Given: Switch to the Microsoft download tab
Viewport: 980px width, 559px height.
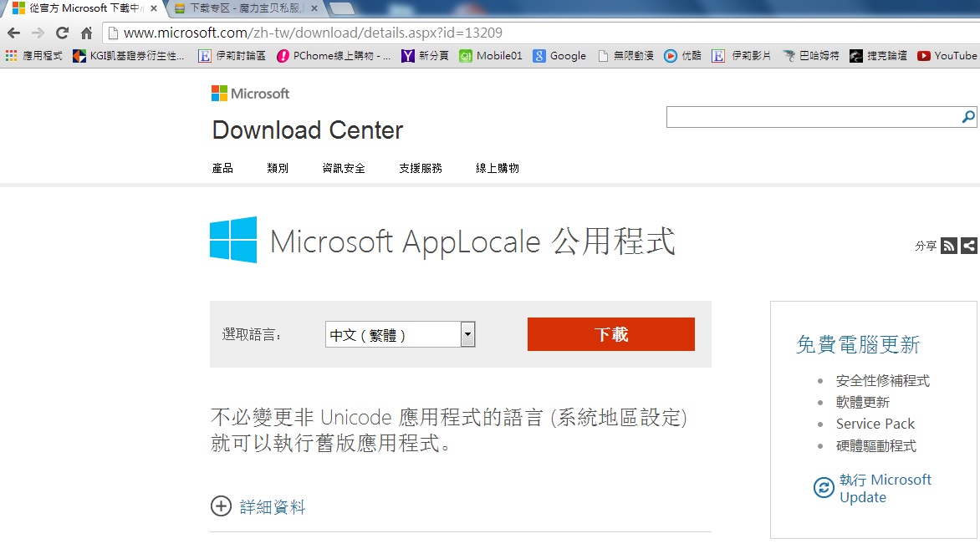Looking at the screenshot, I should coord(81,8).
